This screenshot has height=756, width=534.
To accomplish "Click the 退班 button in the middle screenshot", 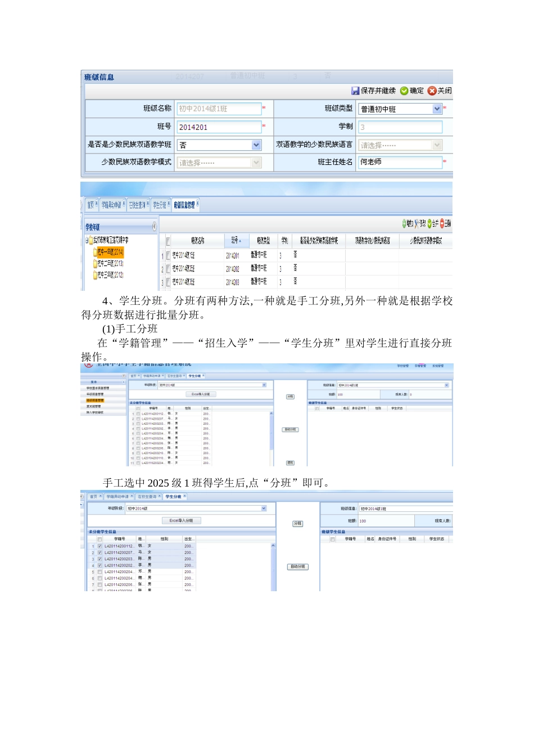I will pos(290,463).
